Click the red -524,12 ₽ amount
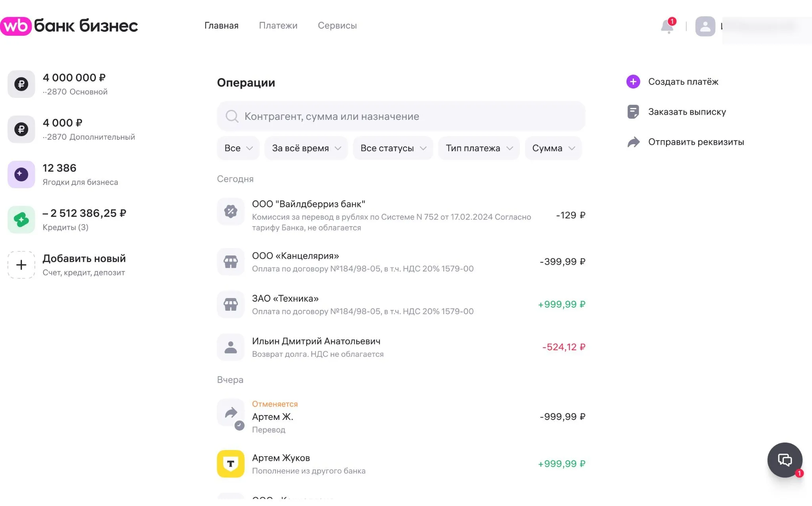This screenshot has width=812, height=506. [x=564, y=347]
